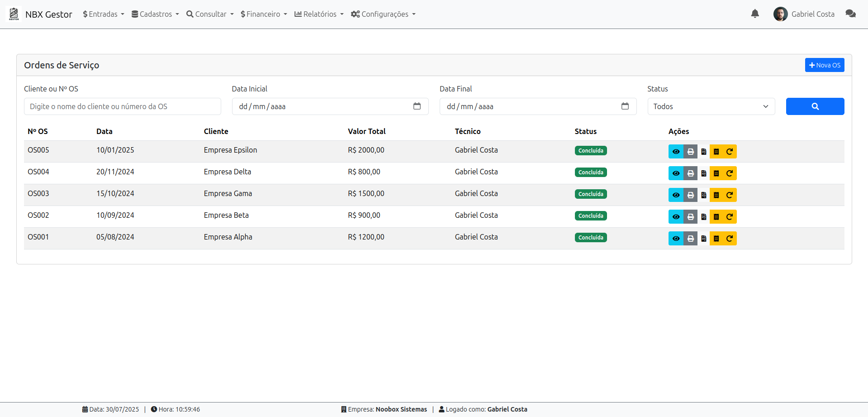Open the Data Inicial calendar picker
The height and width of the screenshot is (417, 868).
coord(417,106)
